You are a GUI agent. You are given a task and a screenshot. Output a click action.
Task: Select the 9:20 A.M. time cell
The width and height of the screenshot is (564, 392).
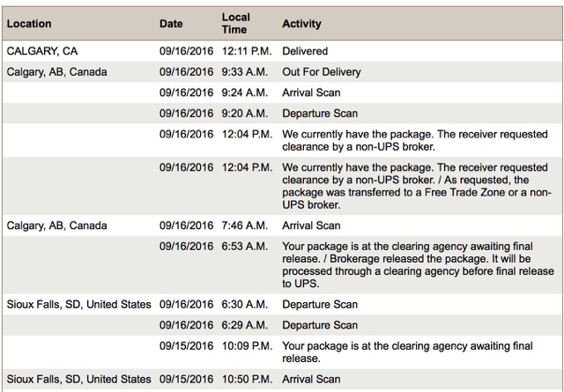pos(245,114)
